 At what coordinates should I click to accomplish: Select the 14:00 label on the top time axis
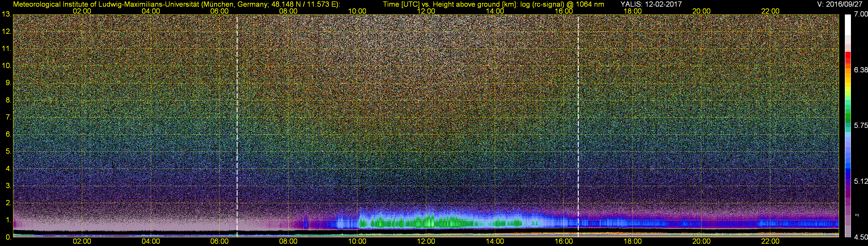[x=495, y=11]
